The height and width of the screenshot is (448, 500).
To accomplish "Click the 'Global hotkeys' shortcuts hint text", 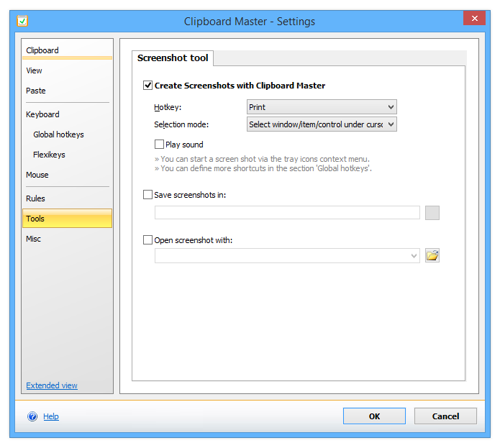I will 263,168.
